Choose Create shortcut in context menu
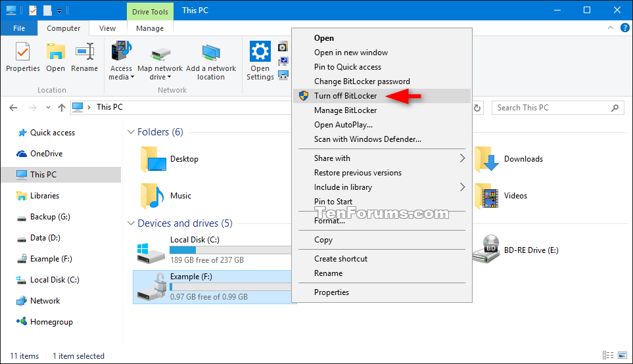 coord(382,259)
